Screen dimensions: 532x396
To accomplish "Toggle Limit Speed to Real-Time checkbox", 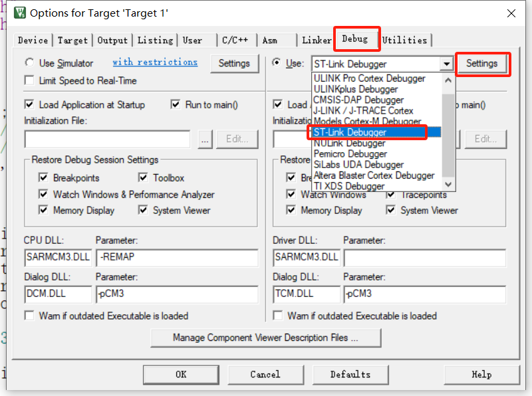I will coord(29,80).
